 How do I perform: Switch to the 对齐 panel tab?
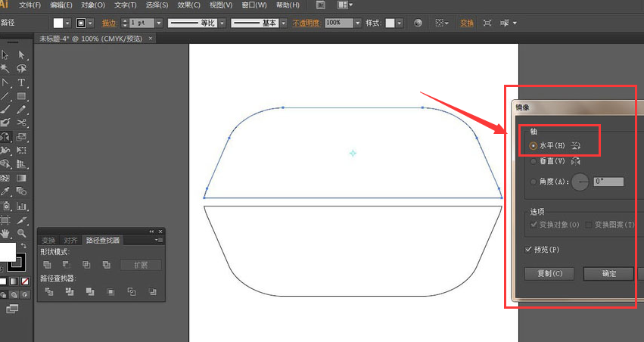click(x=70, y=241)
